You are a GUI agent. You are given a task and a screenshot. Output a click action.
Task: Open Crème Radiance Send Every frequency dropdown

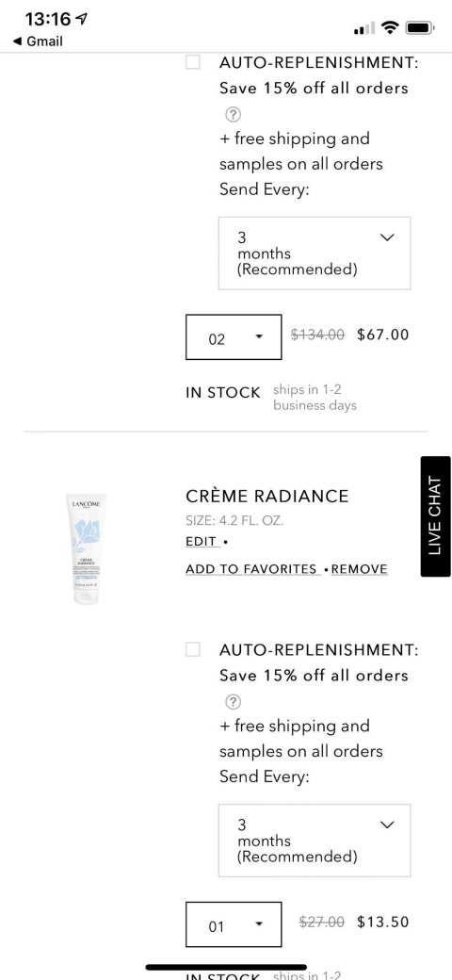315,841
